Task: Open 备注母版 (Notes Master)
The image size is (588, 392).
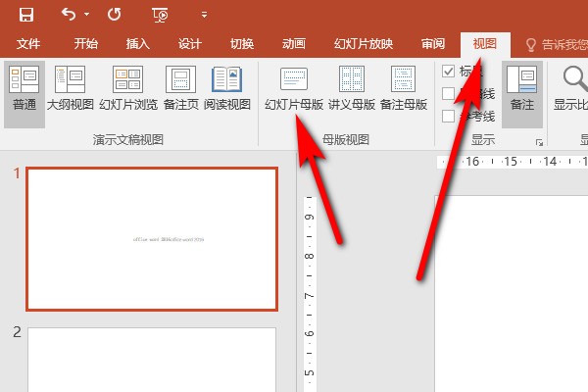Action: coord(403,88)
